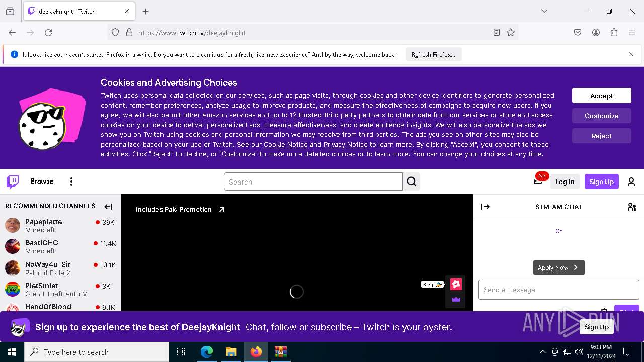Click the Twitch search field
The image size is (644, 362).
(313, 182)
